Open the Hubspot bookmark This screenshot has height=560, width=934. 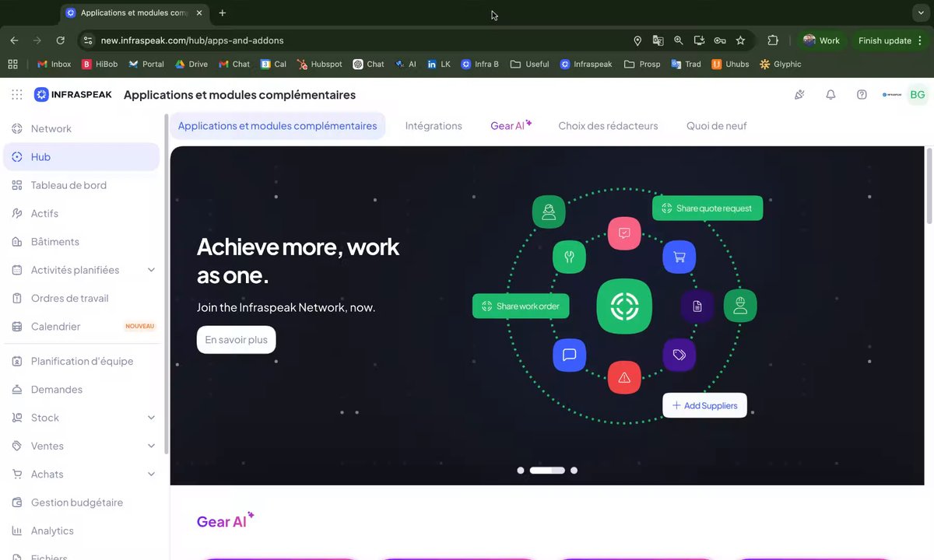coord(319,65)
